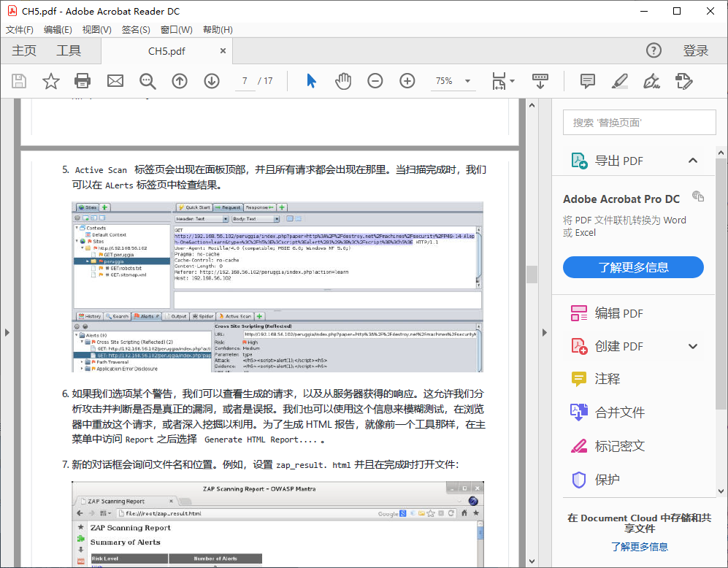The image size is (728, 568).
Task: Send file by email envelope icon
Action: tap(115, 81)
